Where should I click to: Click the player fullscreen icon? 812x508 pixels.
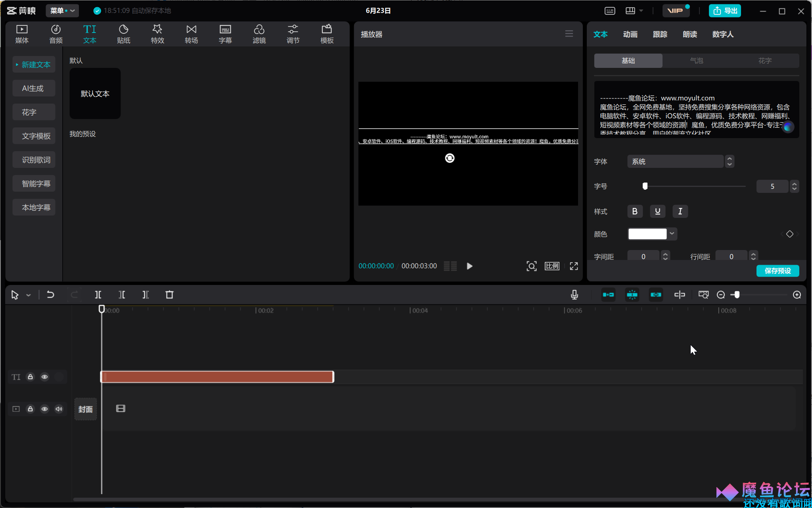click(574, 266)
